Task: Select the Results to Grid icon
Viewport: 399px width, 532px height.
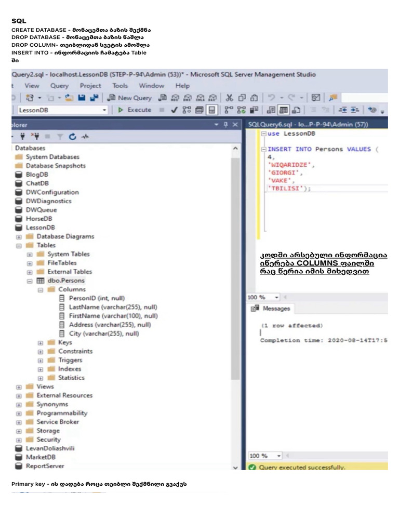Action: [x=283, y=110]
